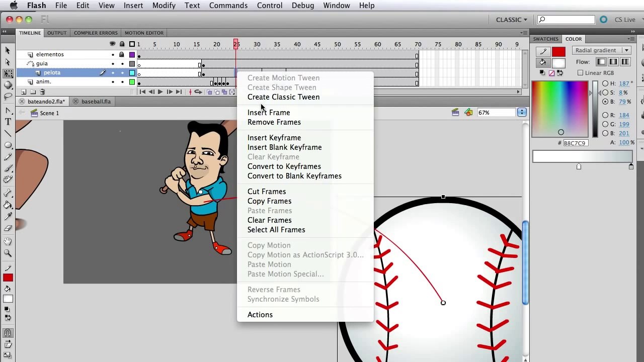Viewport: 644px width, 362px height.
Task: Choose Remove Frames from context menu
Action: (x=274, y=122)
